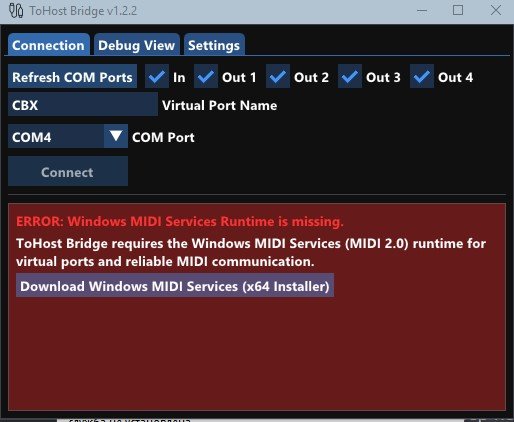Click the Virtual Port Name label
Image resolution: width=514 pixels, height=422 pixels.
[x=219, y=105]
